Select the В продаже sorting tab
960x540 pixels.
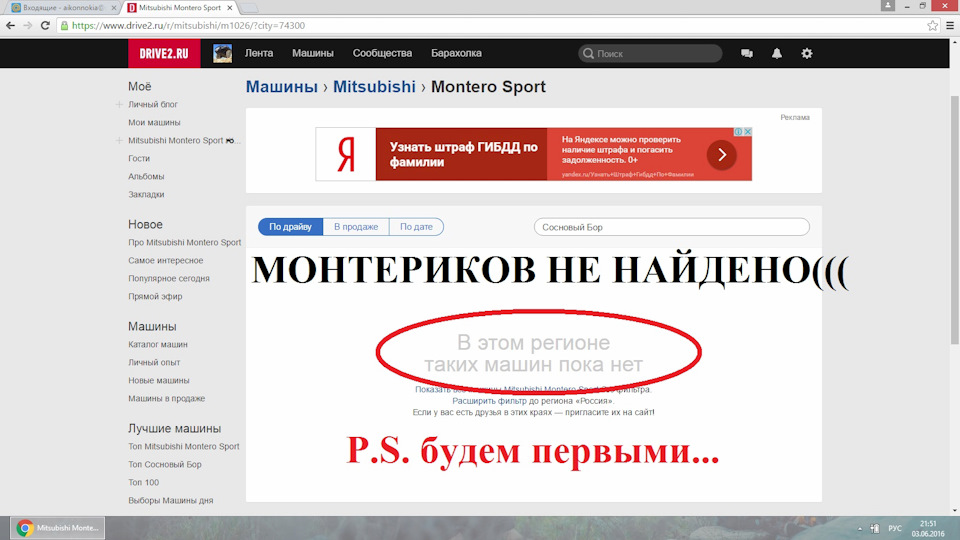356,227
